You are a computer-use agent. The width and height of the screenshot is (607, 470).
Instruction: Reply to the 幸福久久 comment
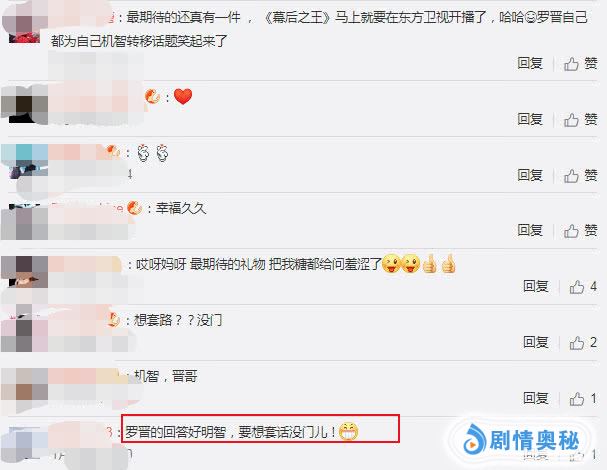point(530,231)
